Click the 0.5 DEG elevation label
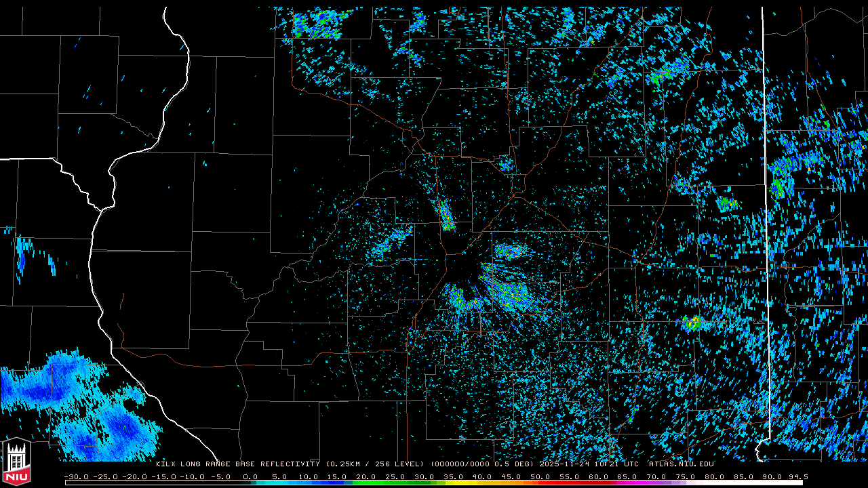The image size is (868, 488). 517,464
